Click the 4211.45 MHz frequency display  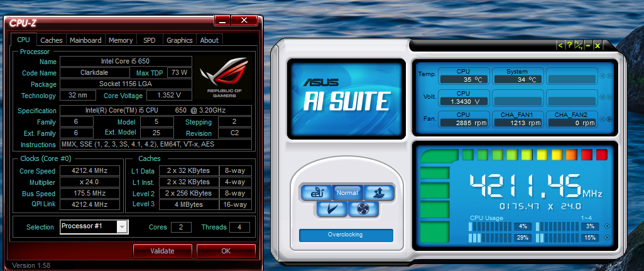tap(535, 186)
